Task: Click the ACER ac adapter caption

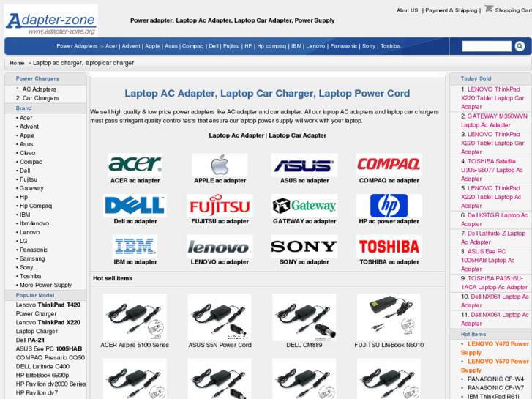Action: pos(135,181)
